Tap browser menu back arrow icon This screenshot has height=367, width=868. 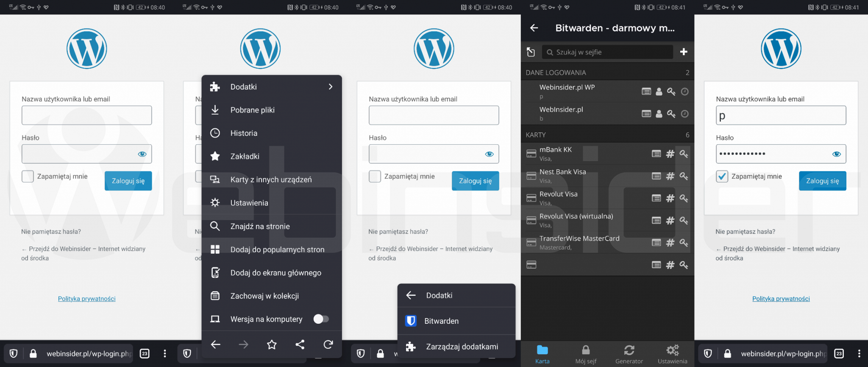[216, 345]
